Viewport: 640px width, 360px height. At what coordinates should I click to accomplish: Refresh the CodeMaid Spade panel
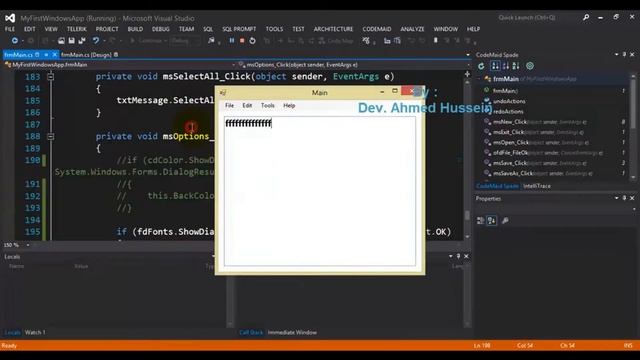pyautogui.click(x=481, y=66)
